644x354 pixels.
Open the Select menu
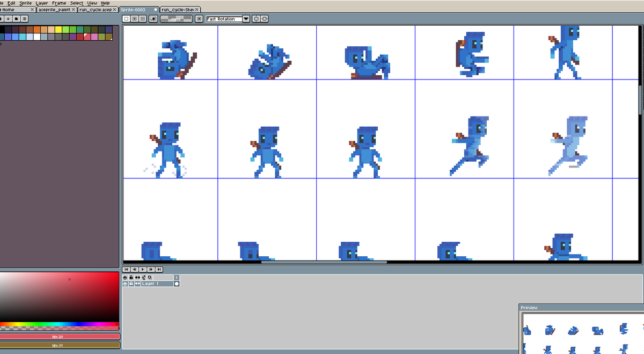pyautogui.click(x=77, y=3)
